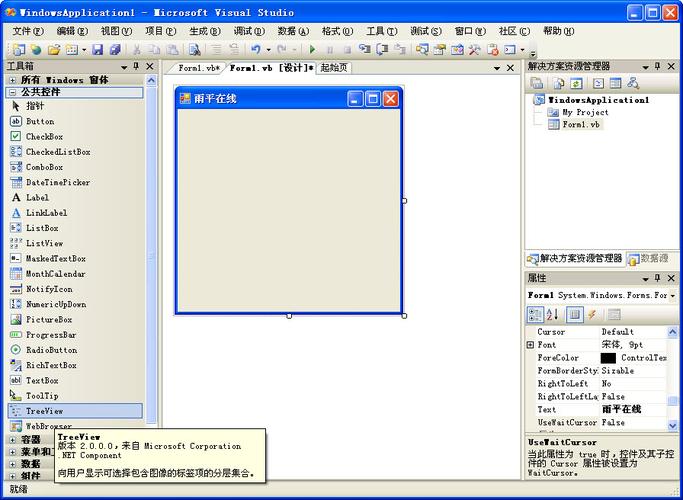Expand the 所有 Windows 窗体 toolbox group
Image resolution: width=683 pixels, height=500 pixels.
coord(12,79)
